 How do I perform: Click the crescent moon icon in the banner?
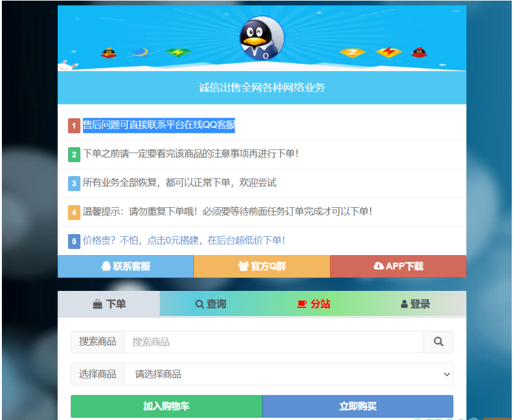click(x=141, y=52)
